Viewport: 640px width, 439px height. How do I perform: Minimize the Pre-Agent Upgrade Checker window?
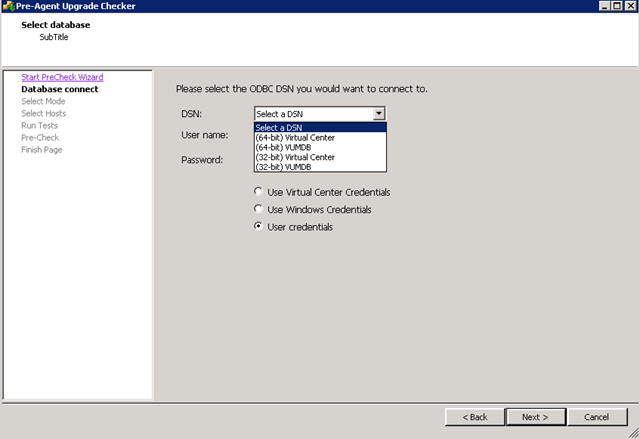(604, 6)
